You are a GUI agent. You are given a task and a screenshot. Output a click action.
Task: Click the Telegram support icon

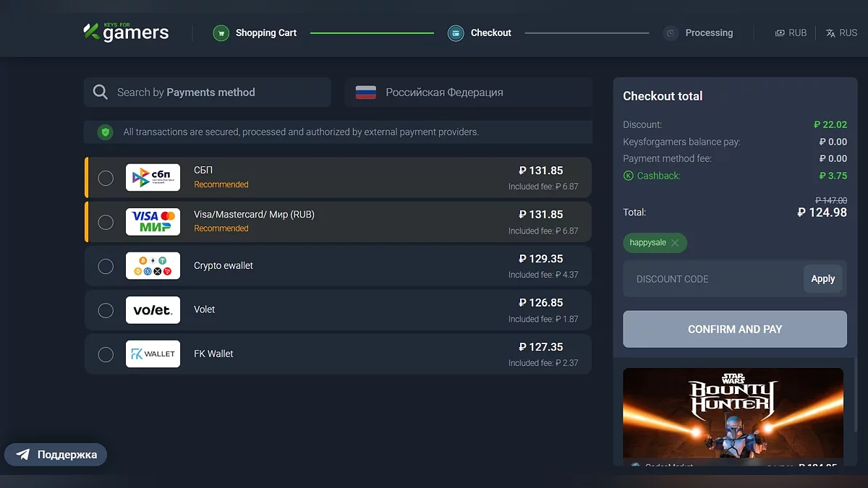tap(23, 455)
